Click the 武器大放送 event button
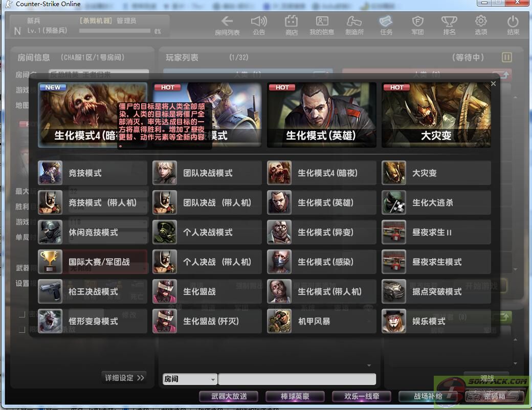 [229, 396]
